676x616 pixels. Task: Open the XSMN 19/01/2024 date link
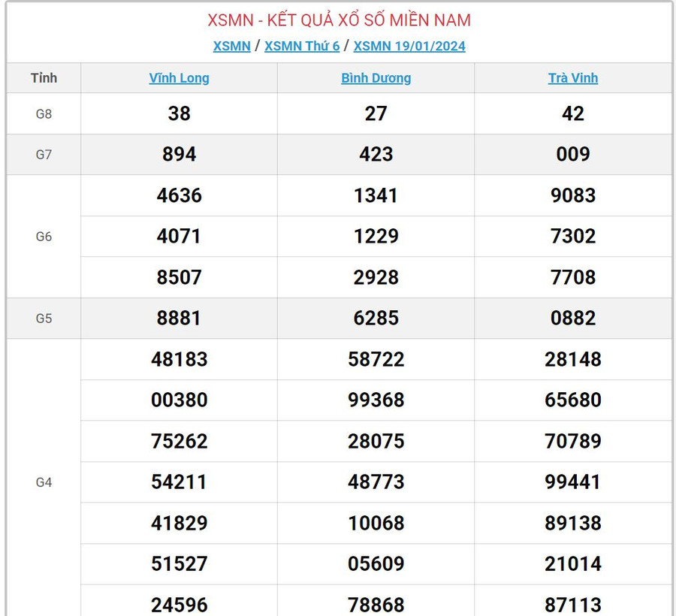click(x=409, y=46)
